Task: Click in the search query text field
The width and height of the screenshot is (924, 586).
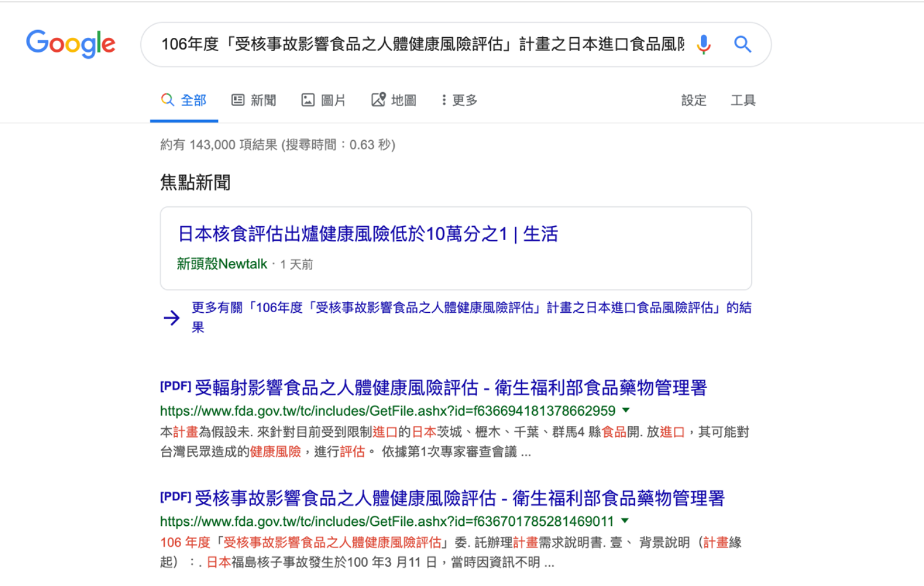Action: coord(421,45)
